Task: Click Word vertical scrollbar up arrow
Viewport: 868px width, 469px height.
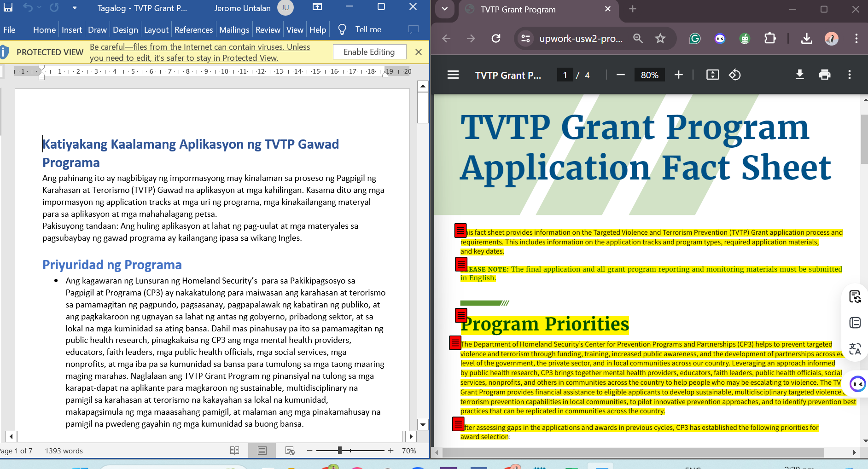Action: [423, 86]
